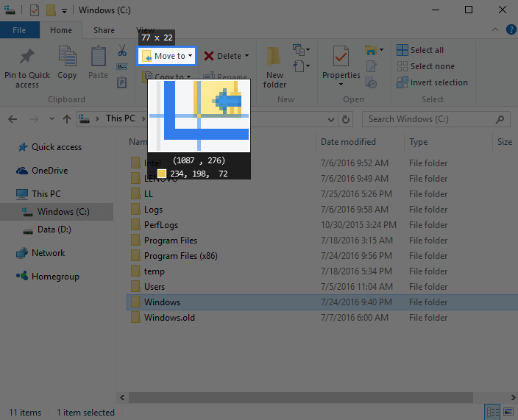
Task: Click the Paste shortcut icon
Action: pos(122,82)
